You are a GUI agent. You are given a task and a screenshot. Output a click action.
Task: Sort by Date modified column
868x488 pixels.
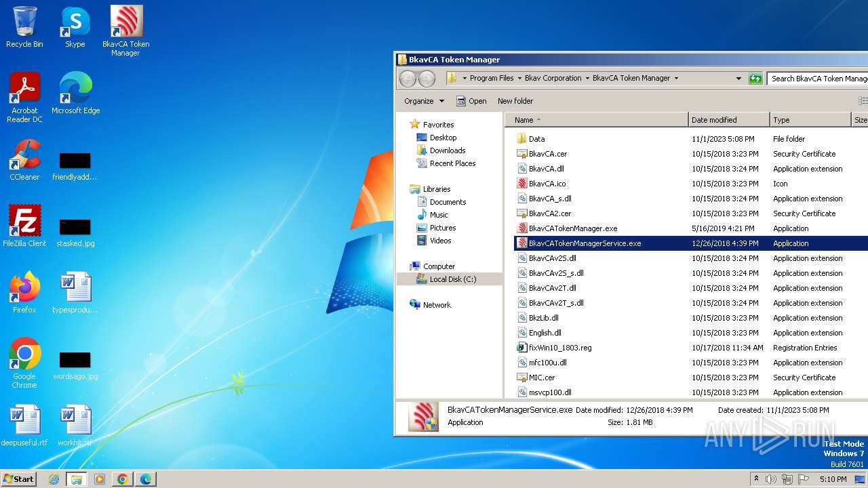pyautogui.click(x=729, y=120)
